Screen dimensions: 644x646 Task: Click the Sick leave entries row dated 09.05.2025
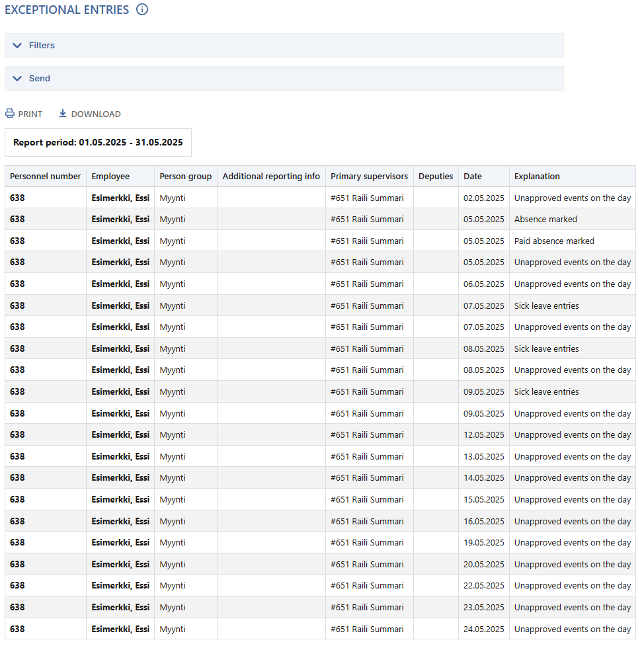[x=320, y=392]
